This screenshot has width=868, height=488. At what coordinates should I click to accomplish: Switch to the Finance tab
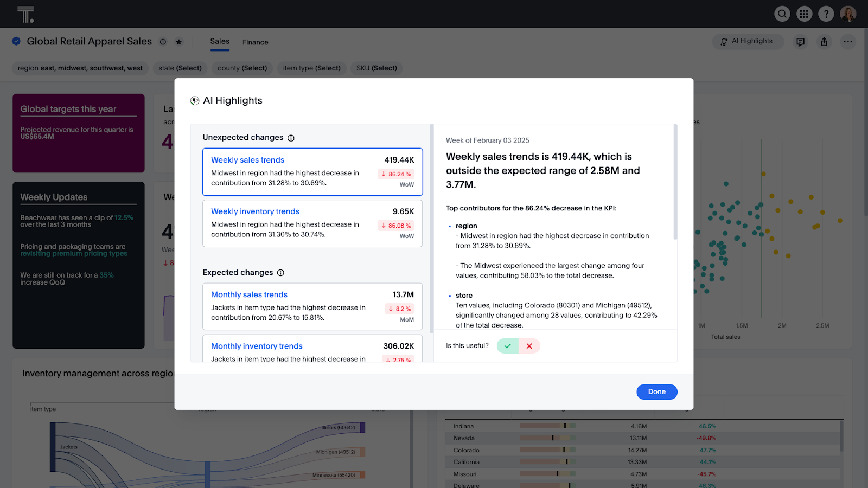pyautogui.click(x=255, y=42)
